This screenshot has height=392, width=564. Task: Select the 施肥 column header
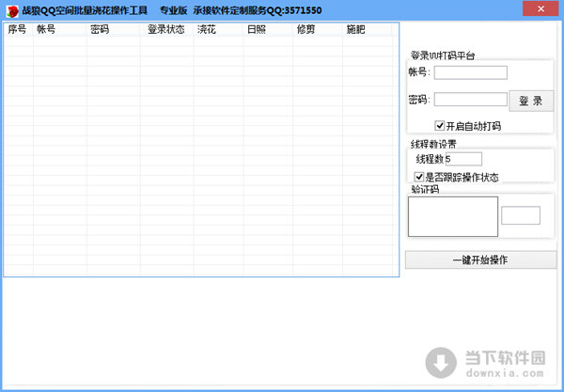(368, 29)
